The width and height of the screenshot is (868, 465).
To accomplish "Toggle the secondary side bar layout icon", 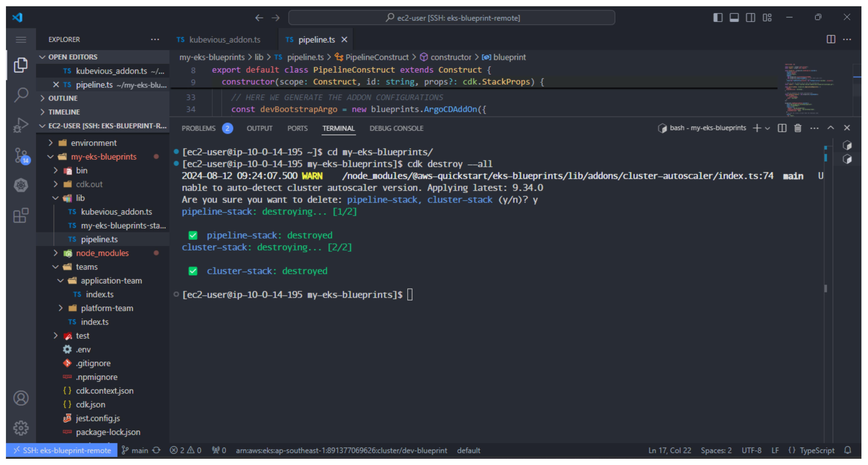I will 750,18.
